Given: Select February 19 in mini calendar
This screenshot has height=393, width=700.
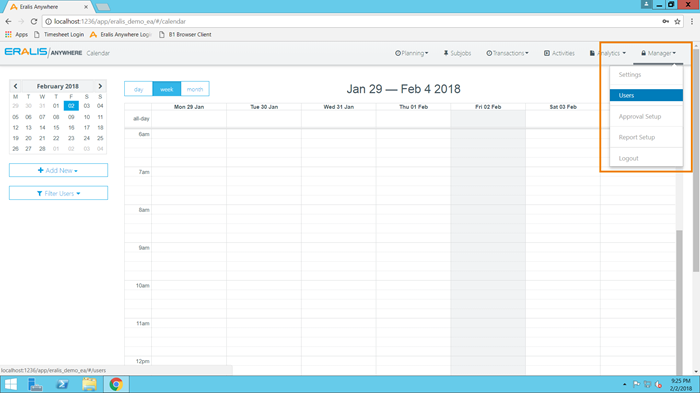Looking at the screenshot, I should pos(16,138).
